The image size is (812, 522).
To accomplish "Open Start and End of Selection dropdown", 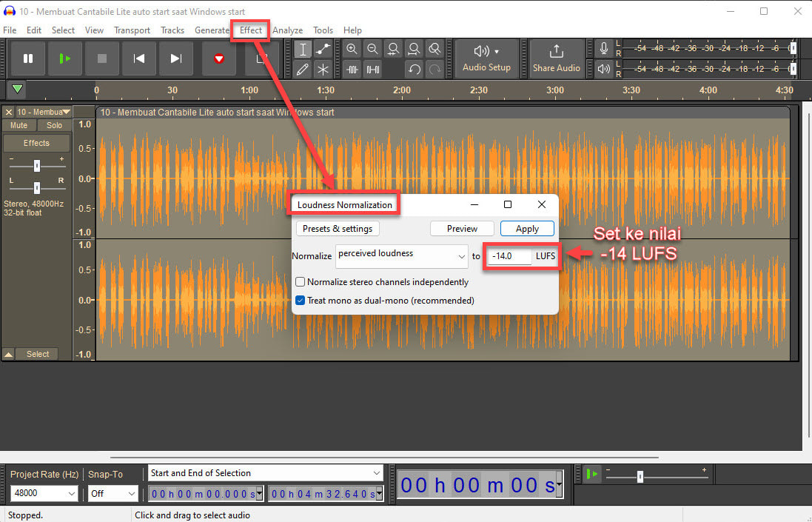I will click(x=266, y=473).
